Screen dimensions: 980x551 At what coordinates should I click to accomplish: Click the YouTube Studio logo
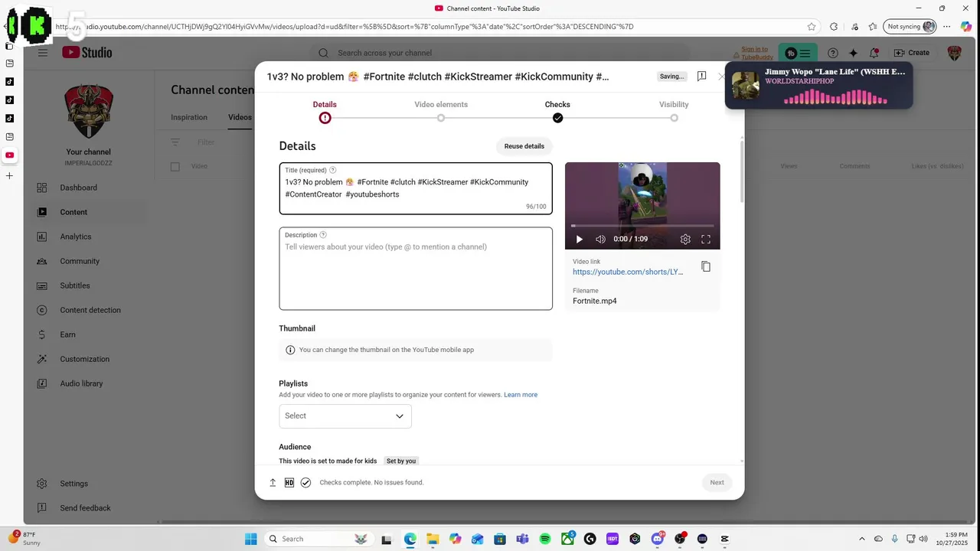point(87,53)
